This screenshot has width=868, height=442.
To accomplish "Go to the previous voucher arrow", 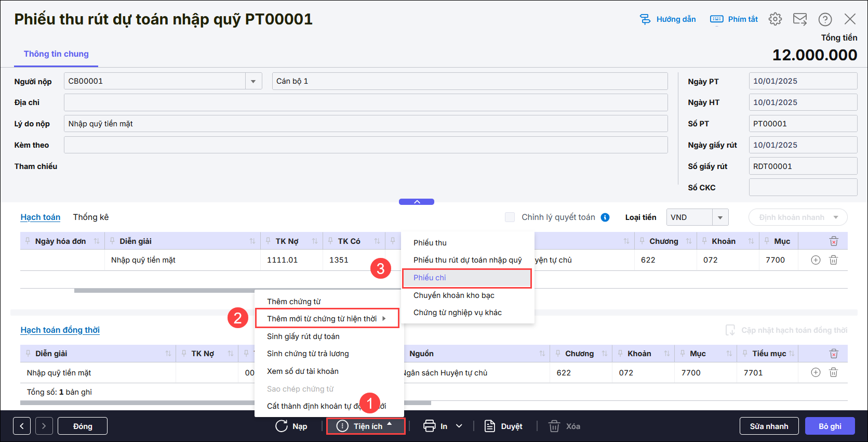I will pyautogui.click(x=22, y=426).
